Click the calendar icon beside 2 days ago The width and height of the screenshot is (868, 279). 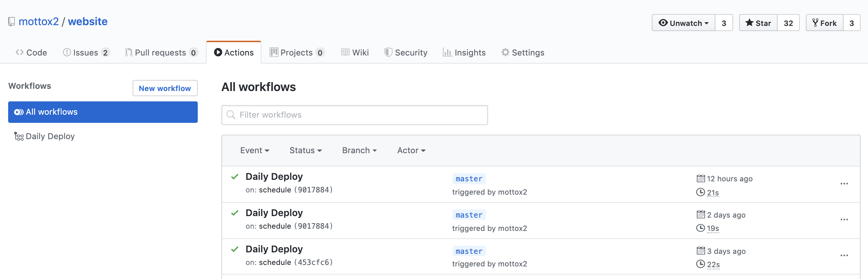click(701, 215)
